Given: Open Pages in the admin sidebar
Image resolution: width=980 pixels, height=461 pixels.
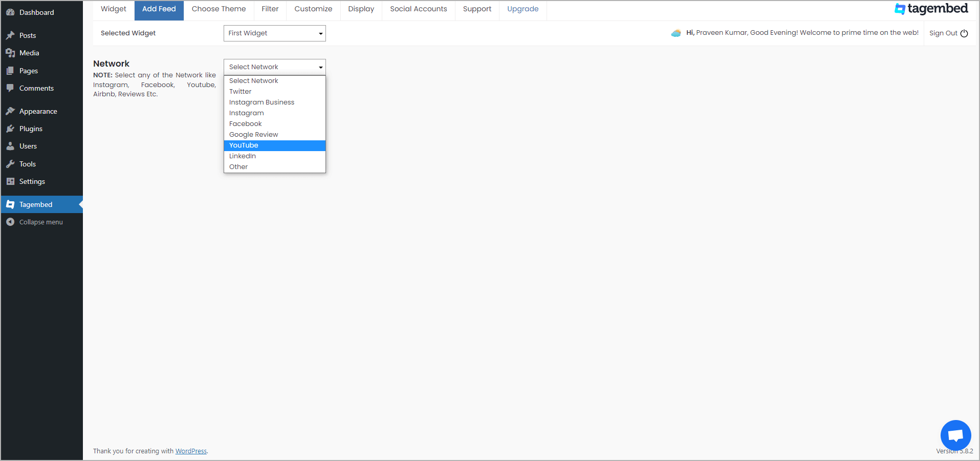Looking at the screenshot, I should click(x=41, y=71).
